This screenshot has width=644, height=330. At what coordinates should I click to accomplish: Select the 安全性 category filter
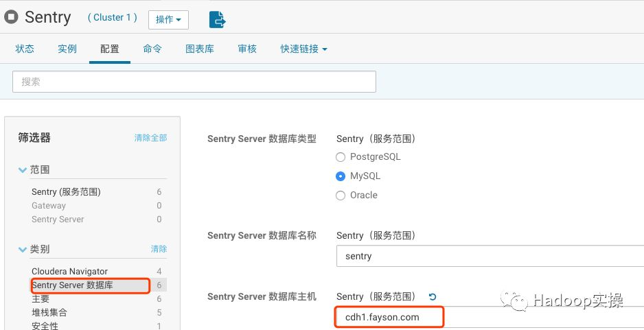tap(45, 326)
